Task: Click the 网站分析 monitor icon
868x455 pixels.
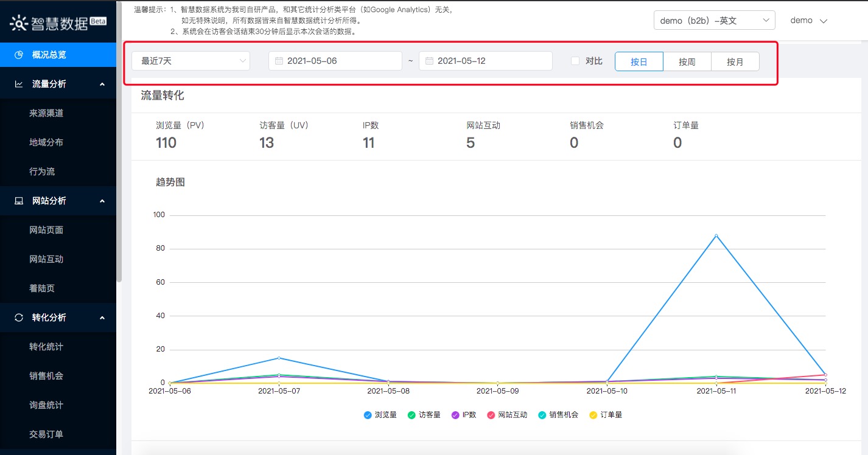Action: tap(18, 201)
